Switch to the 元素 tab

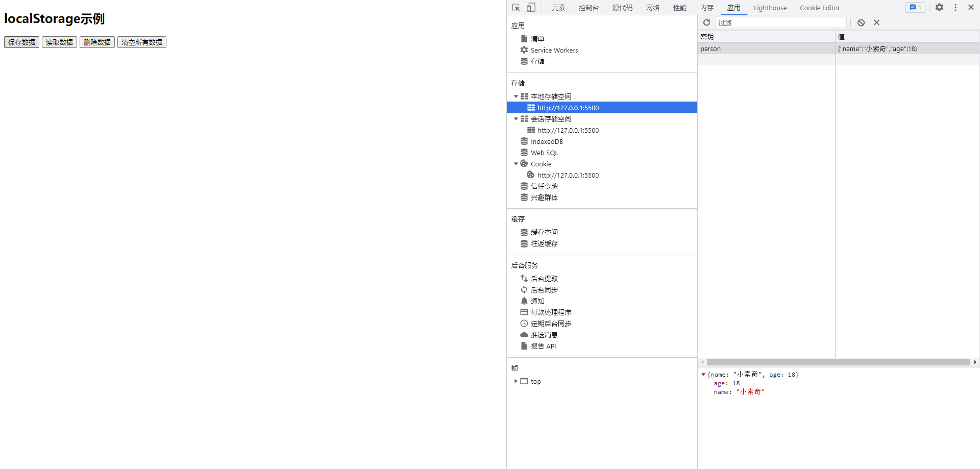click(x=558, y=8)
